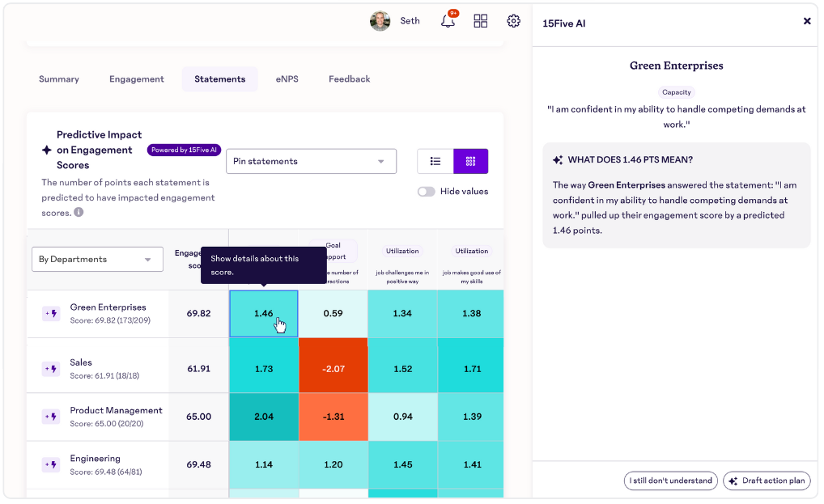Click the Seth username label
Screen dimensions: 824x504
pos(410,21)
